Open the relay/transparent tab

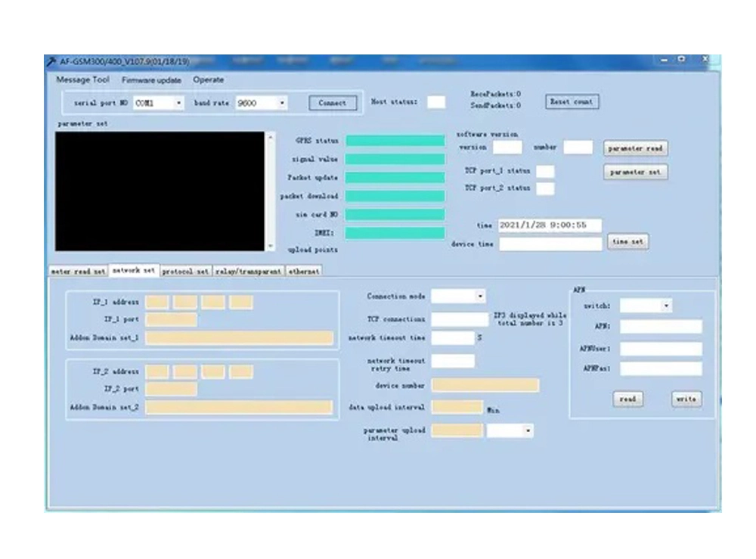tap(248, 271)
